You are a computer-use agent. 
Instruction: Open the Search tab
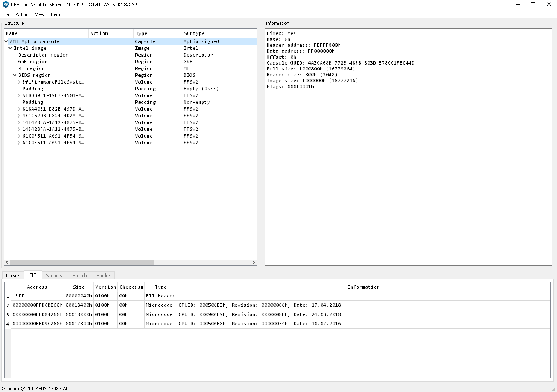point(79,276)
